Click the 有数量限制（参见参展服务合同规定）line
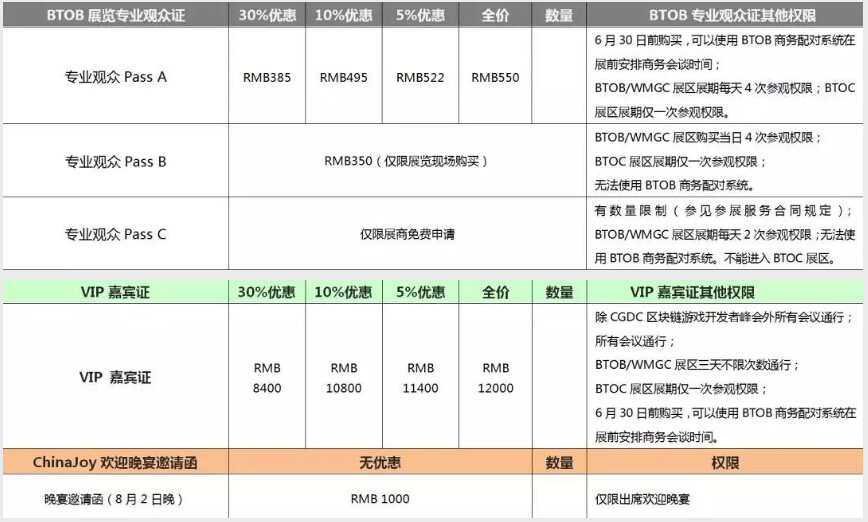The image size is (868, 522). pyautogui.click(x=725, y=210)
